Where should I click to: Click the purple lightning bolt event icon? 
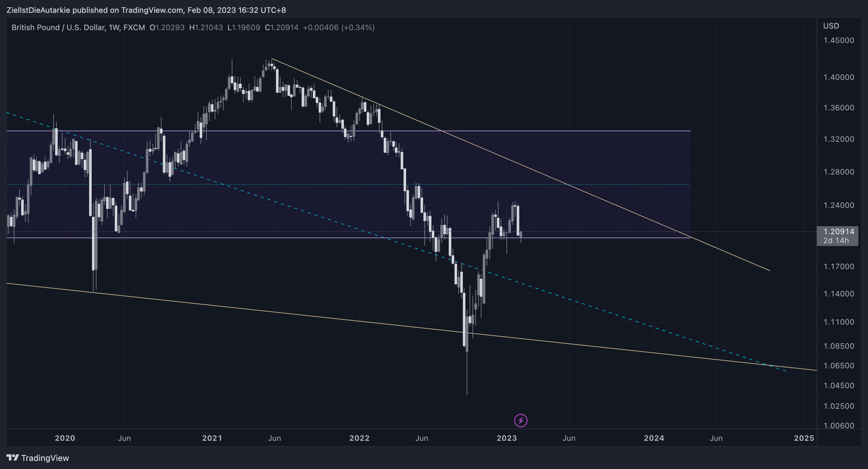click(521, 421)
